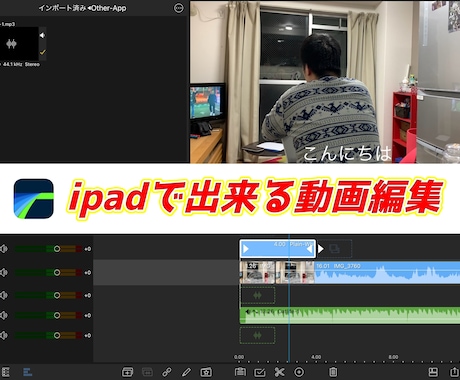Image resolution: width=460 pixels, height=380 pixels.
Task: Click the add clip to timeline icon
Action: point(128,372)
